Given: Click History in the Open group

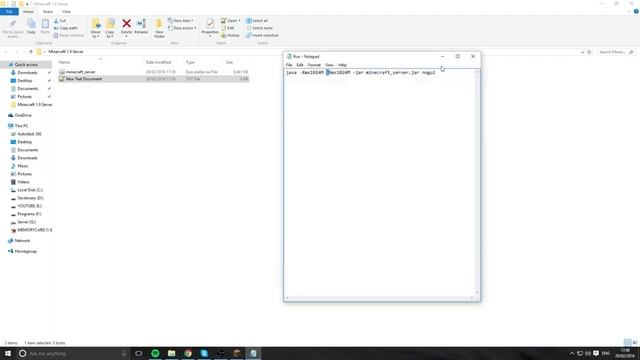Looking at the screenshot, I should pos(230,35).
